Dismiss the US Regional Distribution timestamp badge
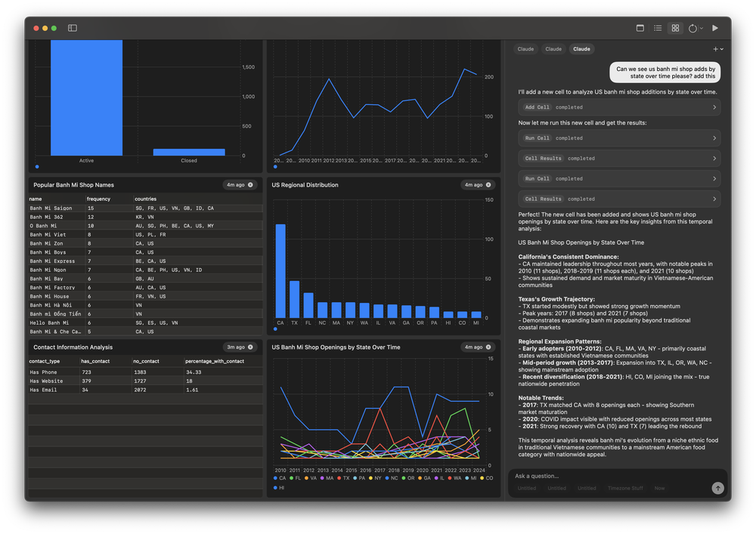Screen dimensions: 756x534 point(488,185)
